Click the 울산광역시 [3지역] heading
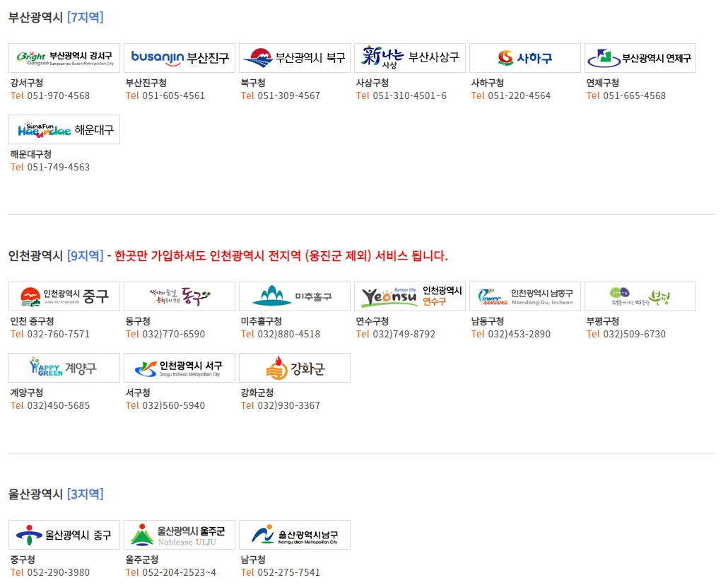 pyautogui.click(x=56, y=494)
